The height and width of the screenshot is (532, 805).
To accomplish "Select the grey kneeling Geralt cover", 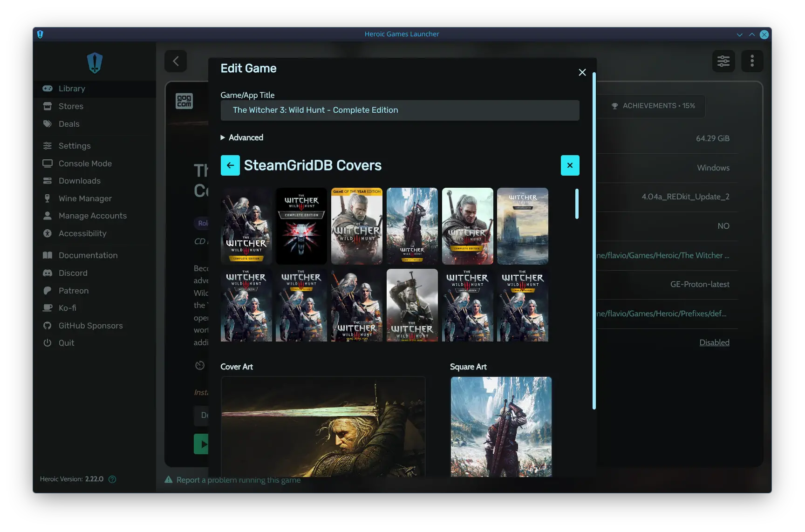I will (x=412, y=305).
